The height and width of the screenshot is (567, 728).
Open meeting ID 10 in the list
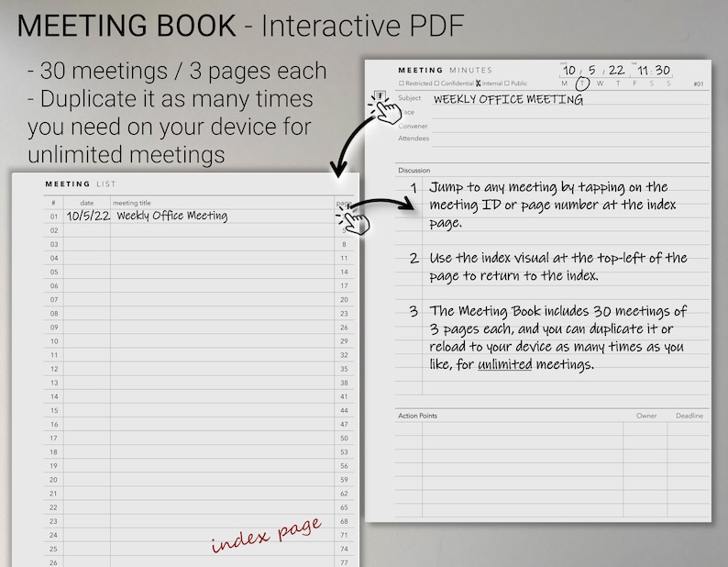point(54,341)
